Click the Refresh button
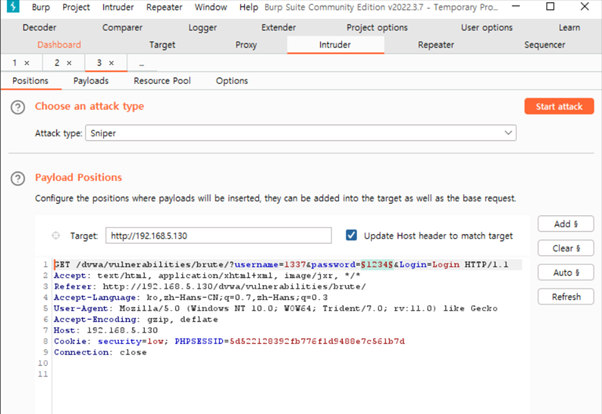This screenshot has width=602, height=414. coord(566,296)
